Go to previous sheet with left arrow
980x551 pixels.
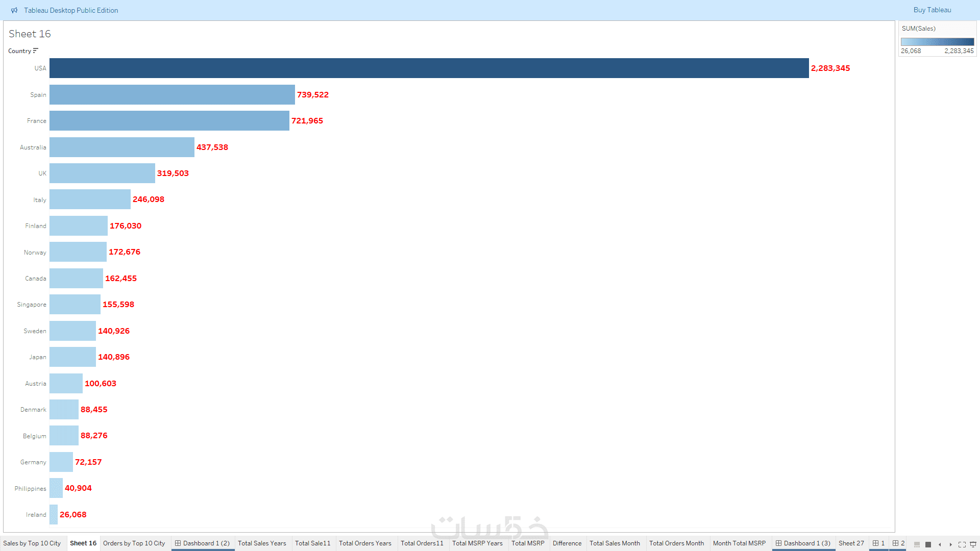pos(940,544)
